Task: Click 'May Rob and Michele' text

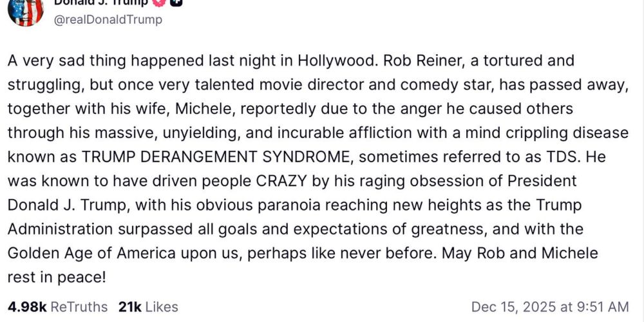Action: [x=520, y=253]
